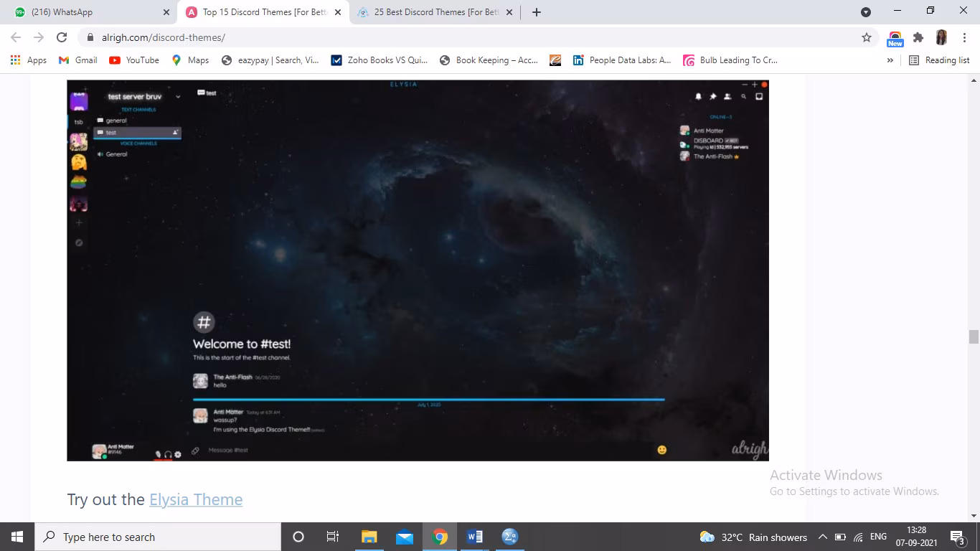The image size is (980, 551).
Task: Open Microsoft Word from the taskbar
Action: tap(474, 537)
